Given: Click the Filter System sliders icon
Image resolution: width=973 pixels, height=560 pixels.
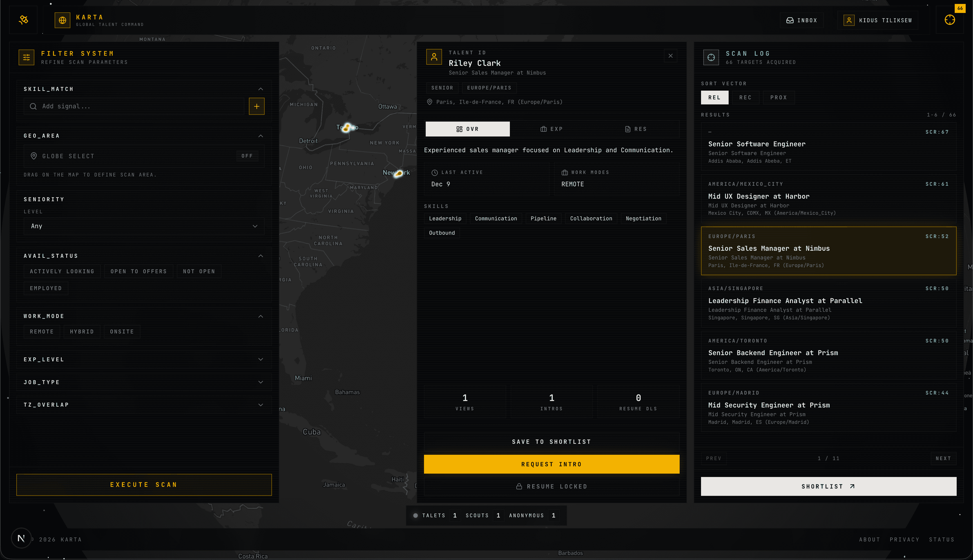Looking at the screenshot, I should tap(26, 57).
